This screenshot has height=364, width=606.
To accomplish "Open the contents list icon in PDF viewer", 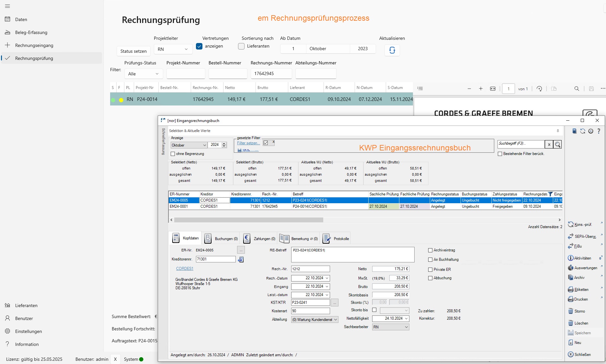I will tap(420, 89).
